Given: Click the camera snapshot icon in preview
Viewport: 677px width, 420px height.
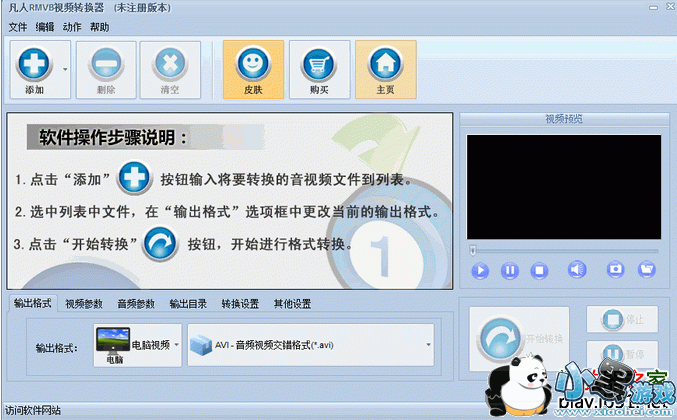Looking at the screenshot, I should click(x=615, y=269).
